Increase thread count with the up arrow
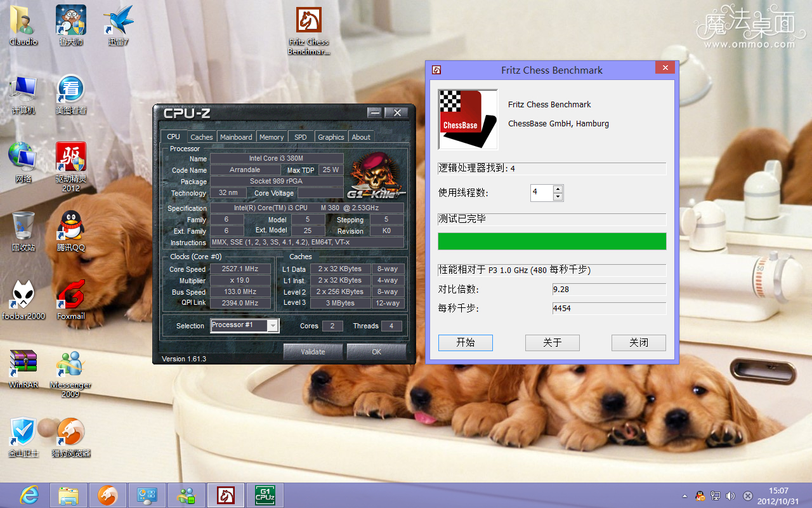The width and height of the screenshot is (812, 508). coord(558,189)
